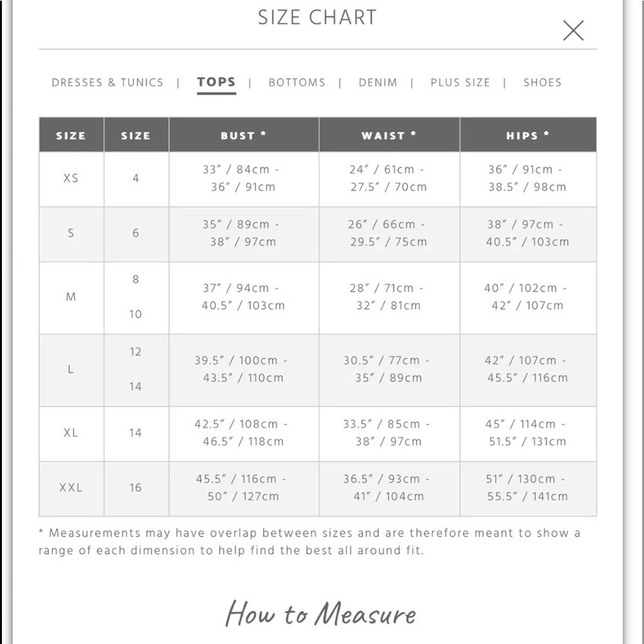Screen dimensions: 644x644
Task: Click S waist measurement cell
Action: tap(390, 234)
